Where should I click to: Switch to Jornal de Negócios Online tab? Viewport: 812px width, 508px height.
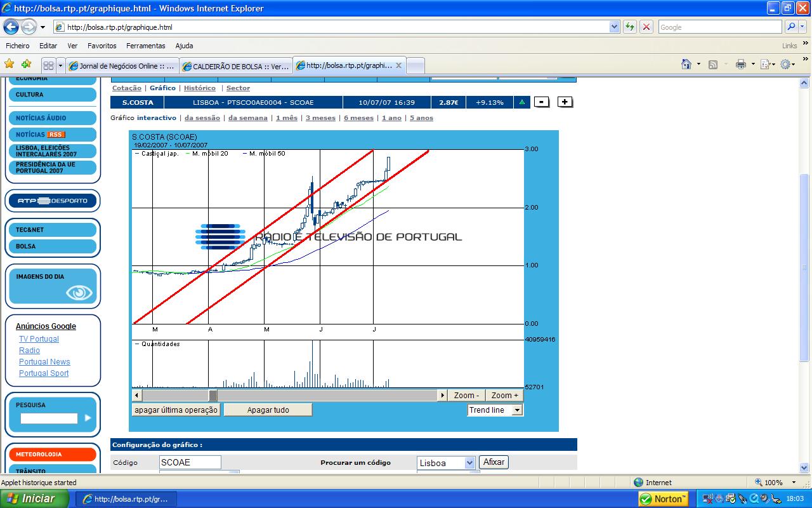point(121,66)
